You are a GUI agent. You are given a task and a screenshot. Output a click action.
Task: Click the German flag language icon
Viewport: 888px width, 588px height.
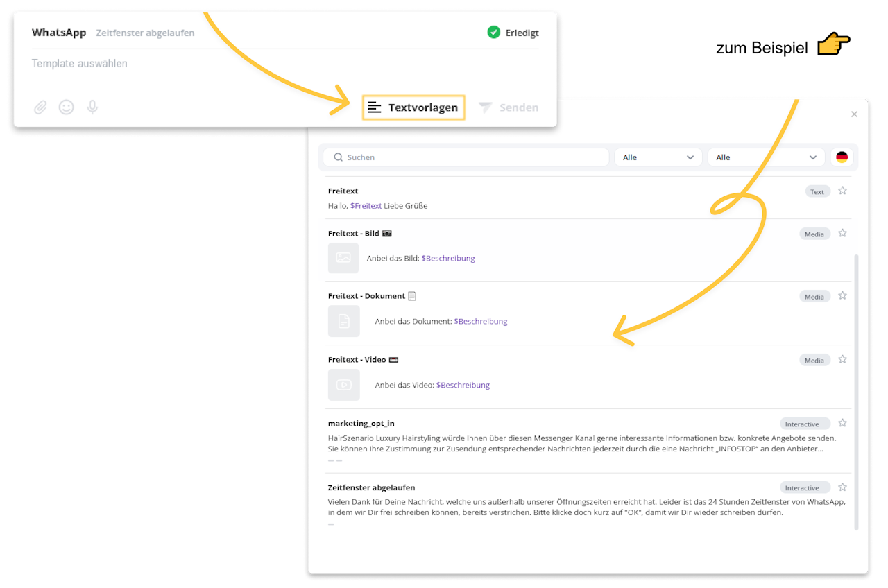842,157
